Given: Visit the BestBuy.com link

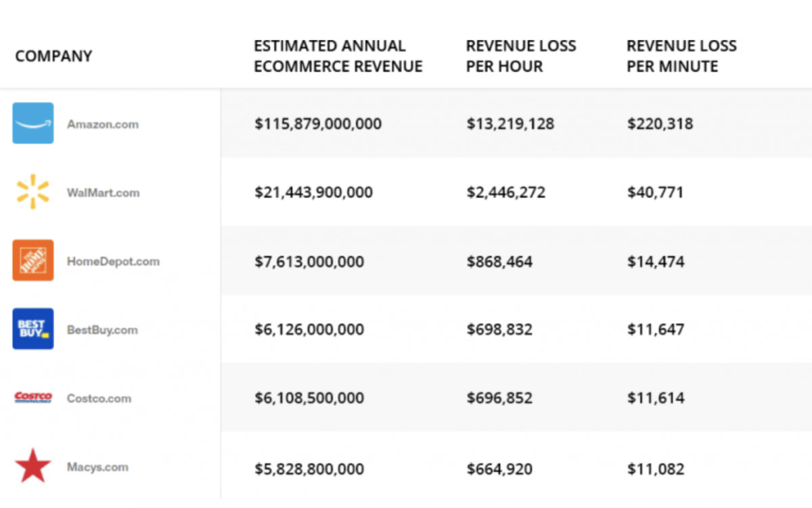Looking at the screenshot, I should [x=102, y=330].
